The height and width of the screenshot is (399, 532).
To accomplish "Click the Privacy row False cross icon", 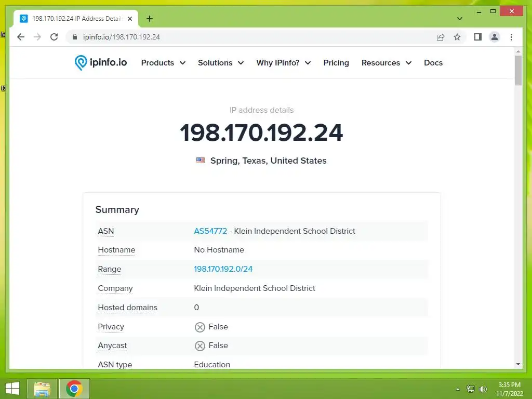I will click(200, 327).
